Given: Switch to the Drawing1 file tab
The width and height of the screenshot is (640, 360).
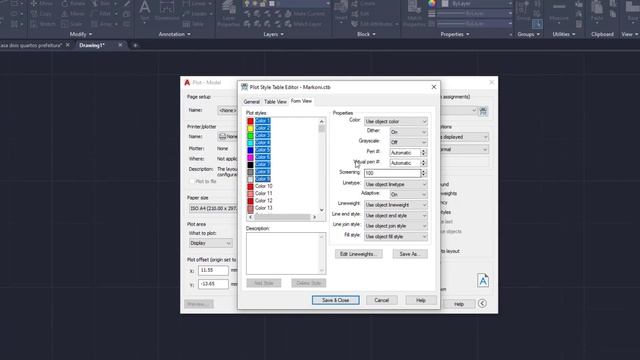Looking at the screenshot, I should 92,45.
